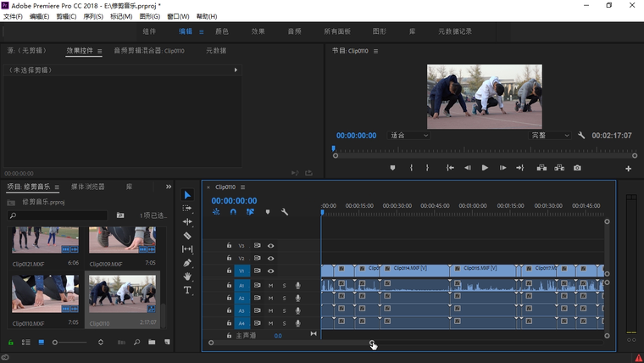Solo audio track A2
This screenshot has height=363, width=644.
coord(284,299)
